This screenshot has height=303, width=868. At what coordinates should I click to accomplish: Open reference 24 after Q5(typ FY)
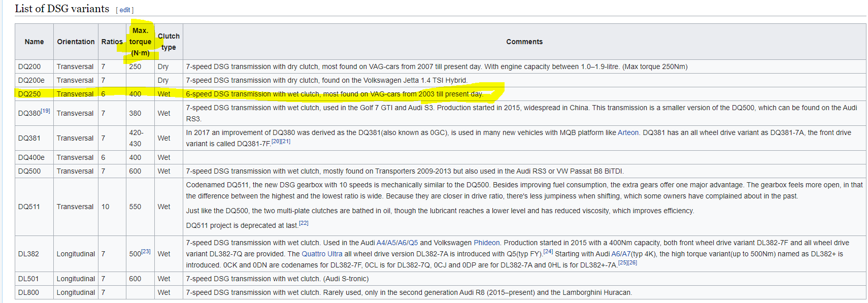(548, 251)
